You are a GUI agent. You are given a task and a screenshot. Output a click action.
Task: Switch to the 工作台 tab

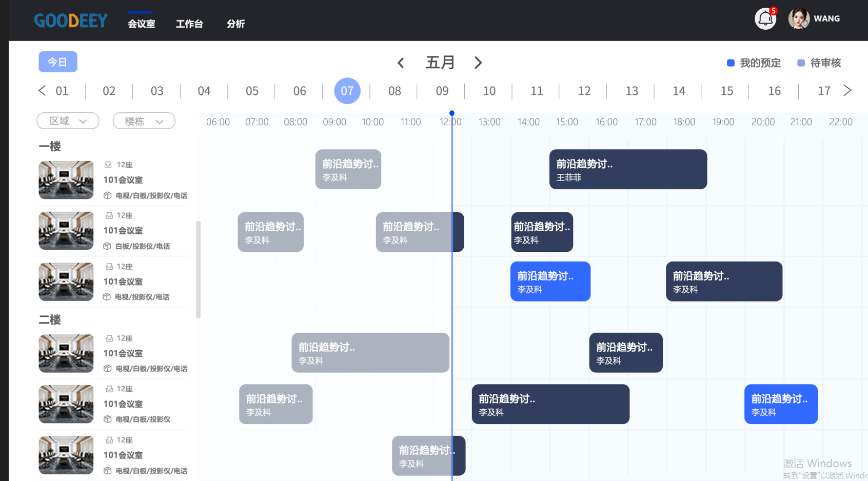[189, 24]
